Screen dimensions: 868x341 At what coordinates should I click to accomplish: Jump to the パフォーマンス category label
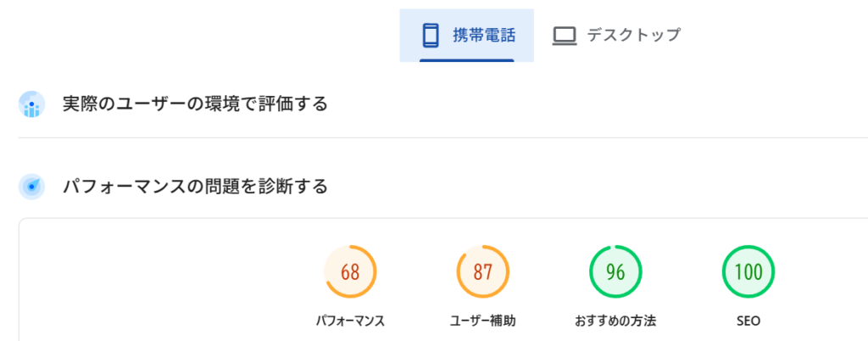(350, 321)
